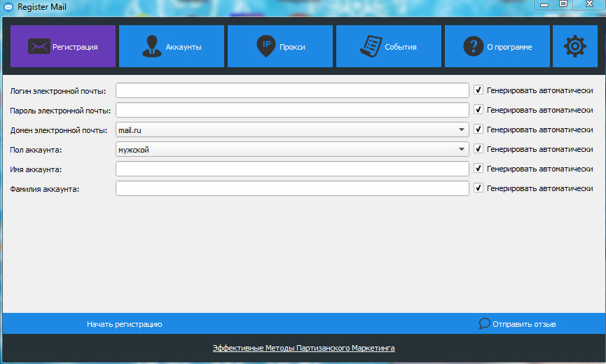The width and height of the screenshot is (606, 364).
Task: Expand the mail.ru domain dropdown
Action: [462, 129]
